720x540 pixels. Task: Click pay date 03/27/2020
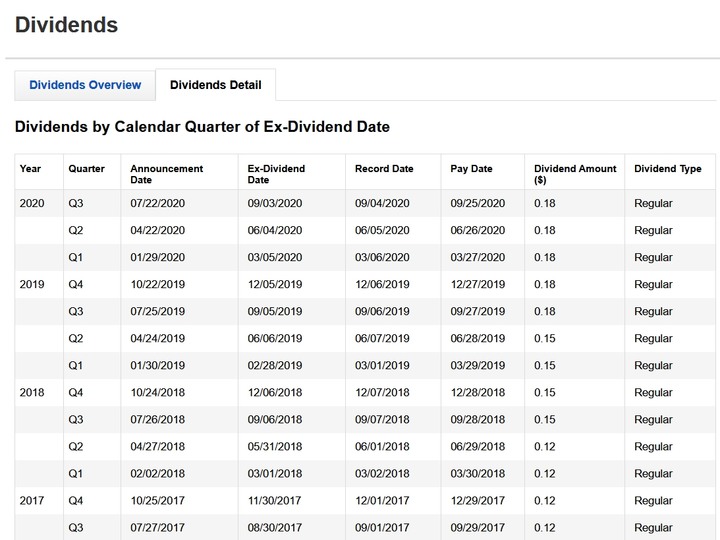coord(478,257)
